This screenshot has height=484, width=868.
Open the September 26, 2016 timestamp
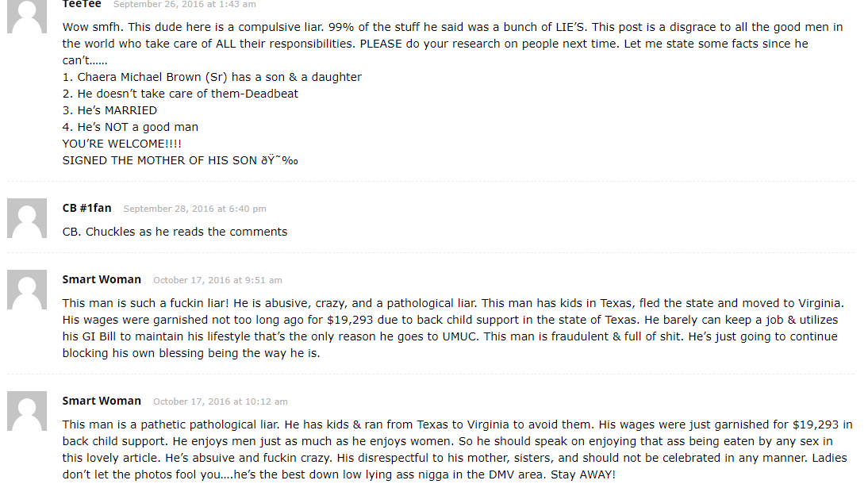tap(185, 5)
